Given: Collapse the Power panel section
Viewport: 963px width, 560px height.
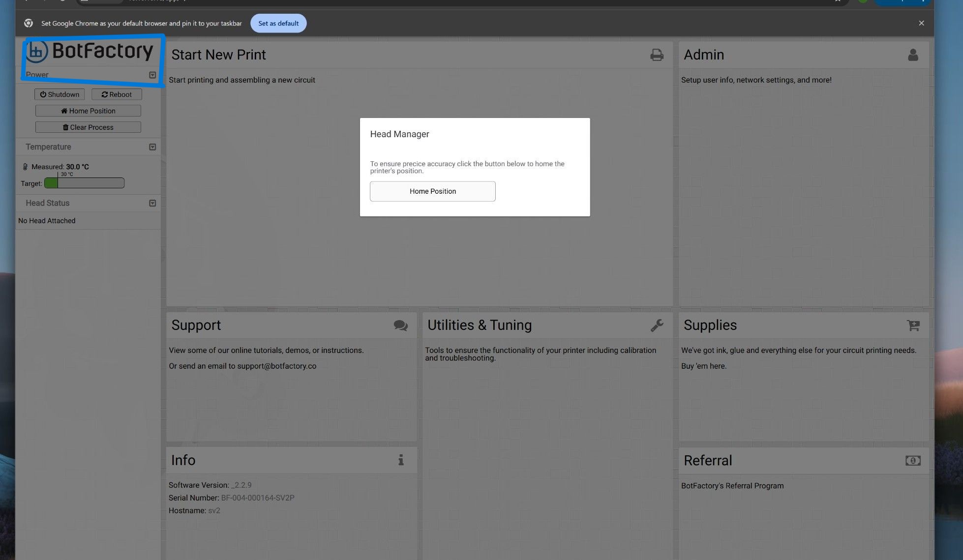Looking at the screenshot, I should 152,75.
